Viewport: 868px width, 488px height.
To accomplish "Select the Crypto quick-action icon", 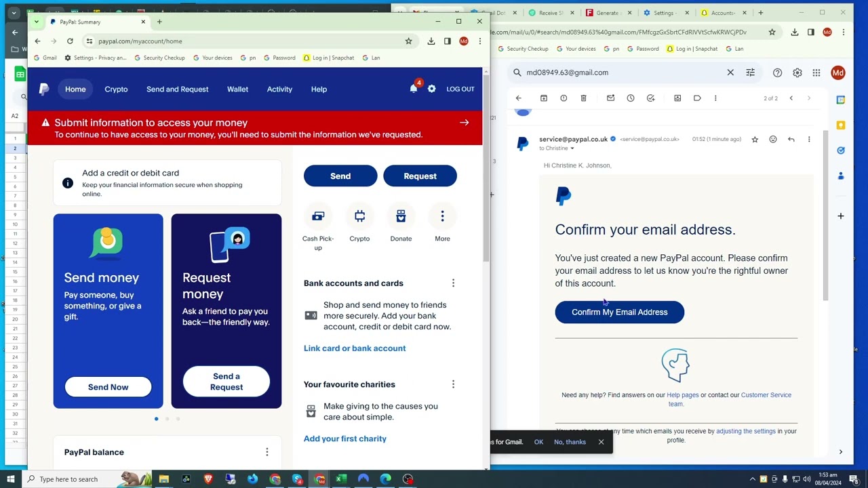I will [359, 216].
